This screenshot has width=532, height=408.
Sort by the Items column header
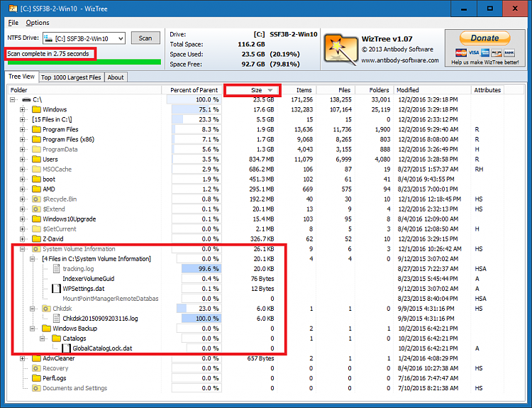point(299,90)
